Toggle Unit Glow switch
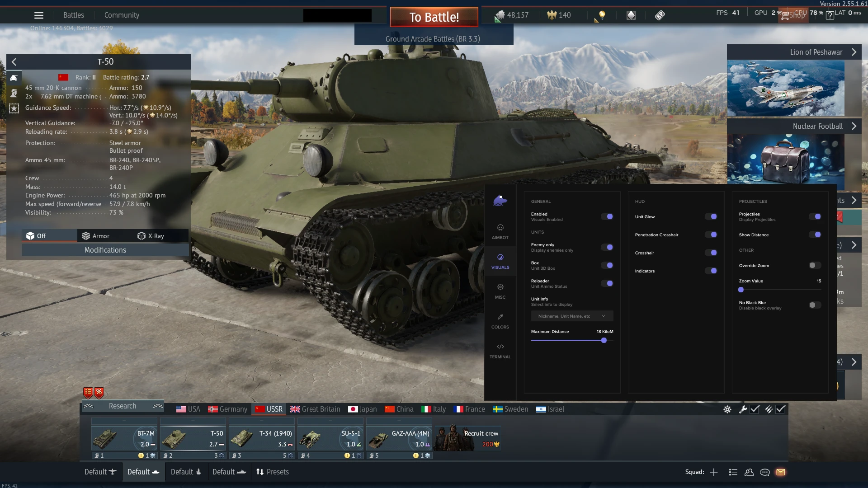 711,217
